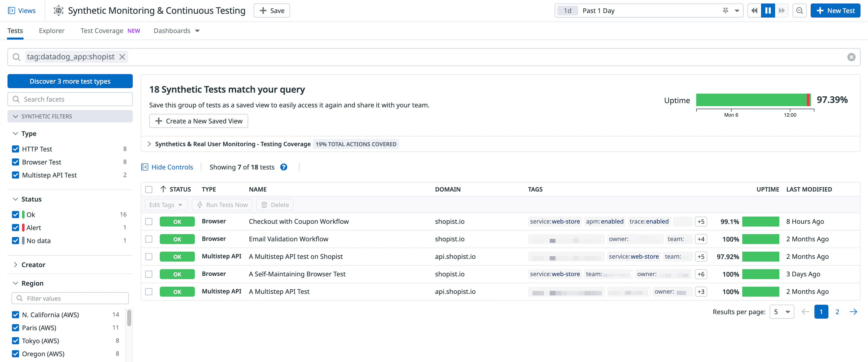Sort the table by LAST MODIFIED column

point(809,189)
